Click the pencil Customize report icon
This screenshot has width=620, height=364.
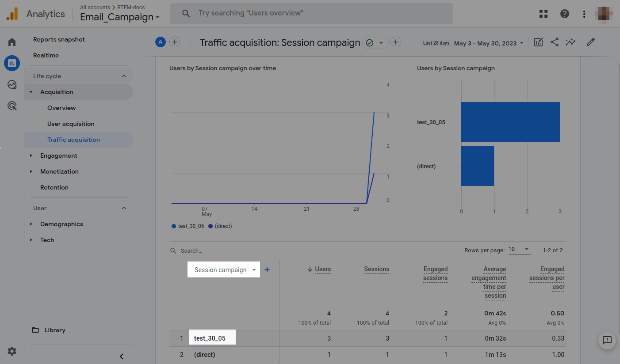tap(590, 42)
